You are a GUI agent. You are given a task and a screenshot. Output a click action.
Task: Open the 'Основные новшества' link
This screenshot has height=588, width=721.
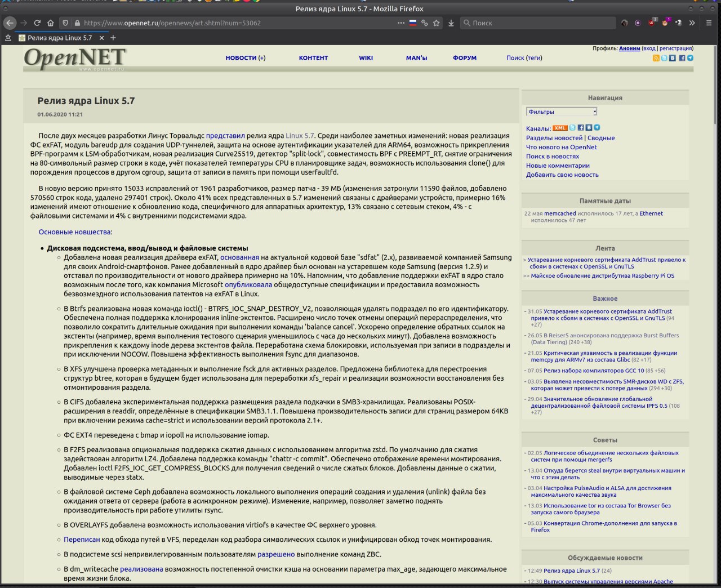(75, 232)
